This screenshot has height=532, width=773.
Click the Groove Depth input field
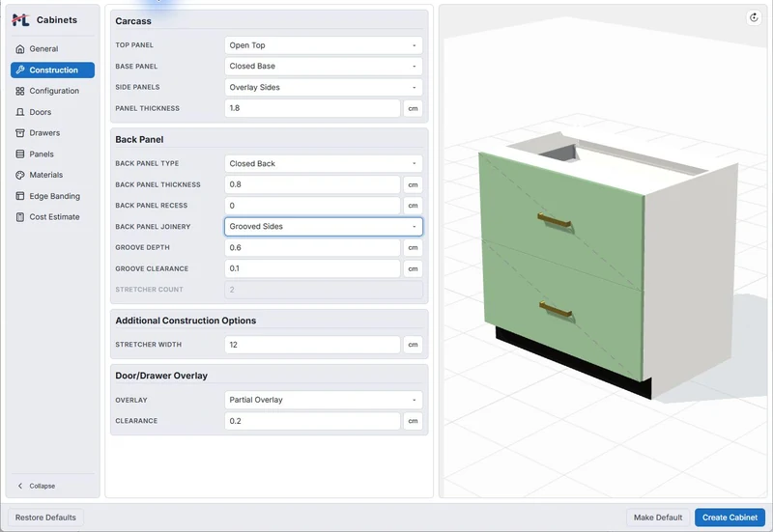[x=312, y=248]
